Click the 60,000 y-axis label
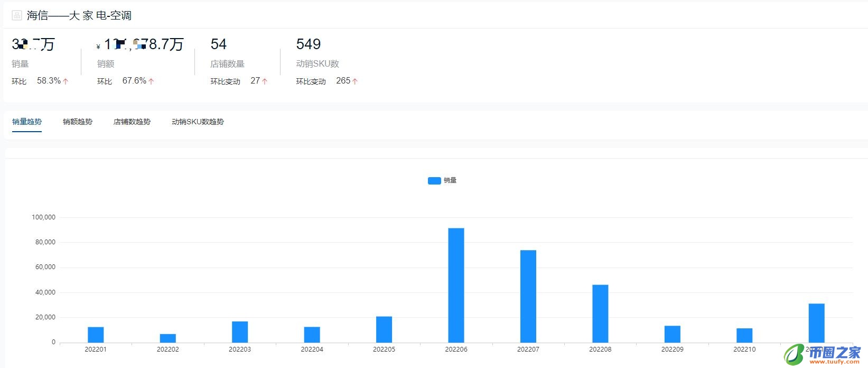 45,267
